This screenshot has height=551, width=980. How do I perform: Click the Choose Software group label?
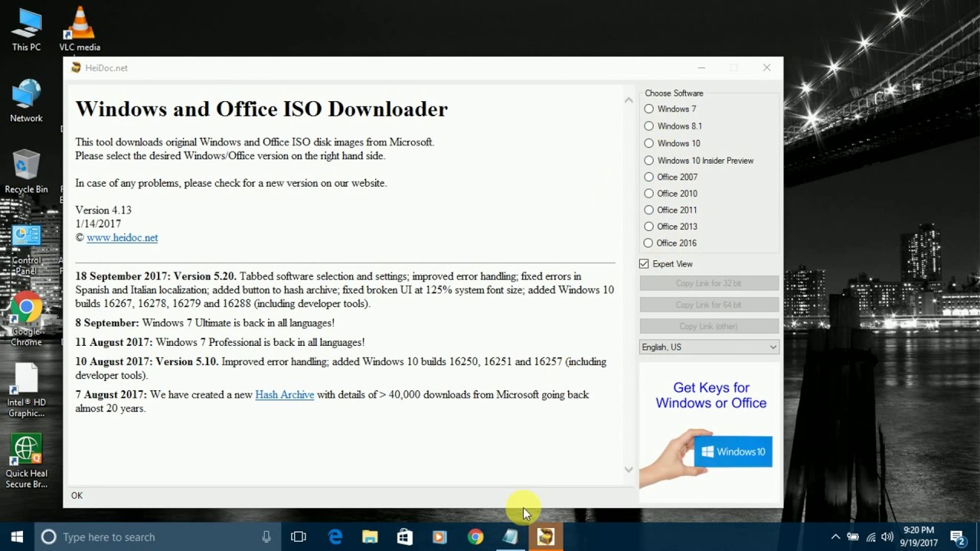[x=674, y=93]
